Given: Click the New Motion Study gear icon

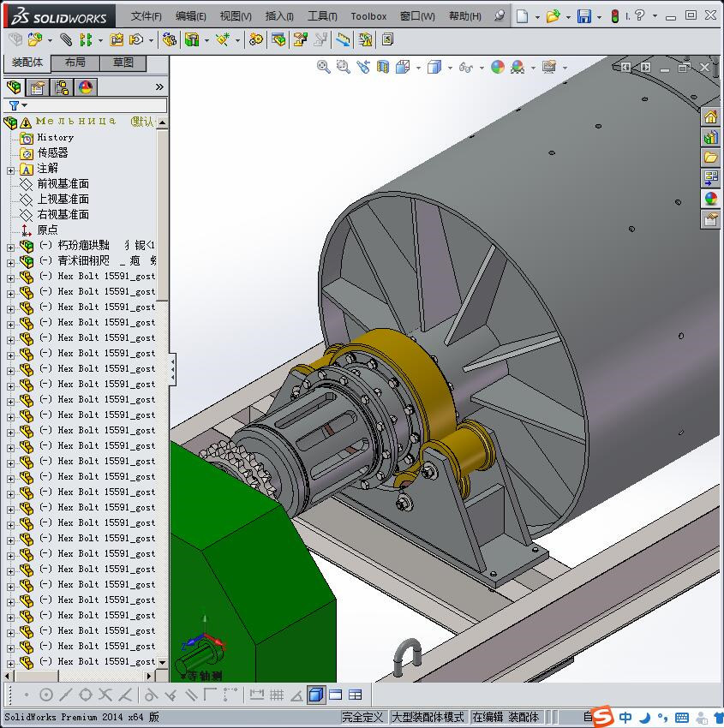Looking at the screenshot, I should point(255,40).
